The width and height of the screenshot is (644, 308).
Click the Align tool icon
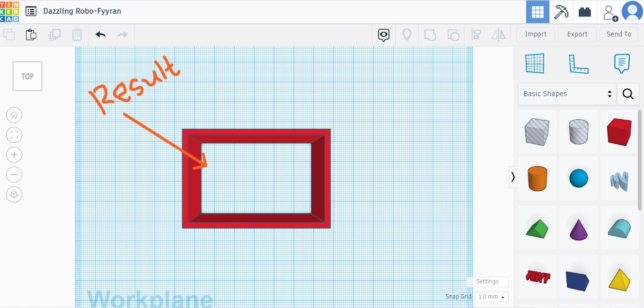(x=476, y=35)
